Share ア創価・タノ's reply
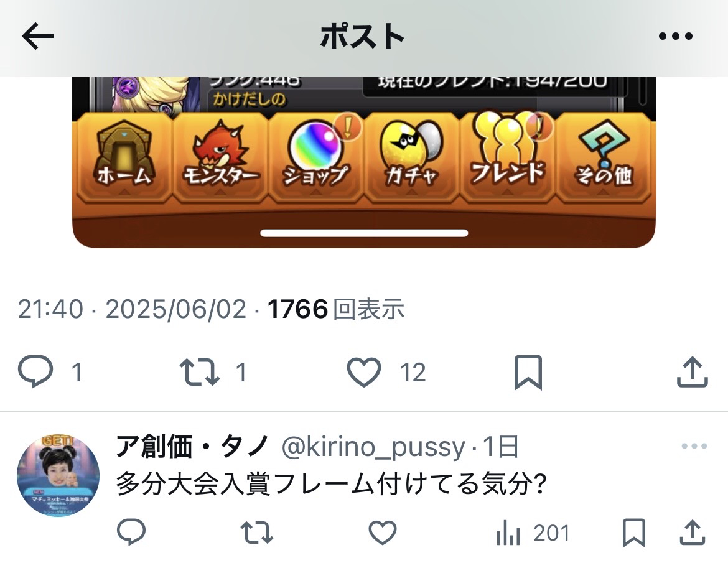 click(x=693, y=533)
